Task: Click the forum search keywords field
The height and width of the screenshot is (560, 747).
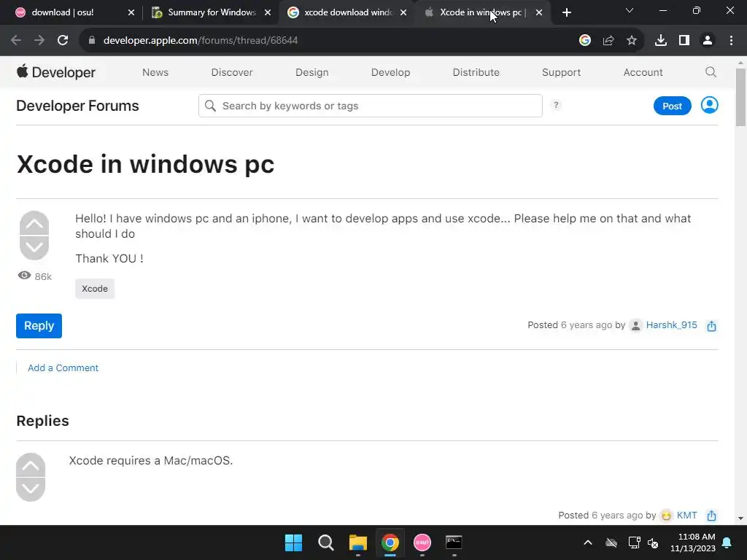Action: coord(370,106)
